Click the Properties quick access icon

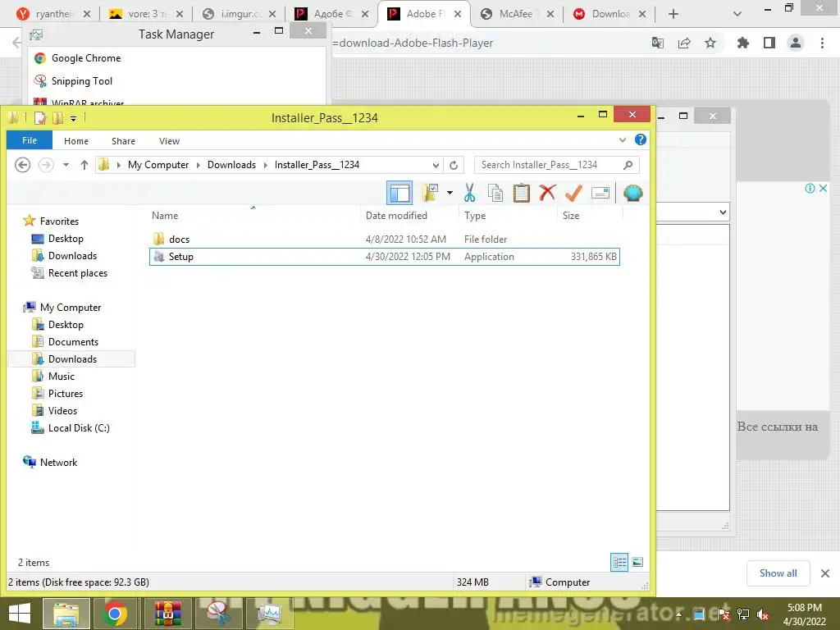tap(40, 117)
